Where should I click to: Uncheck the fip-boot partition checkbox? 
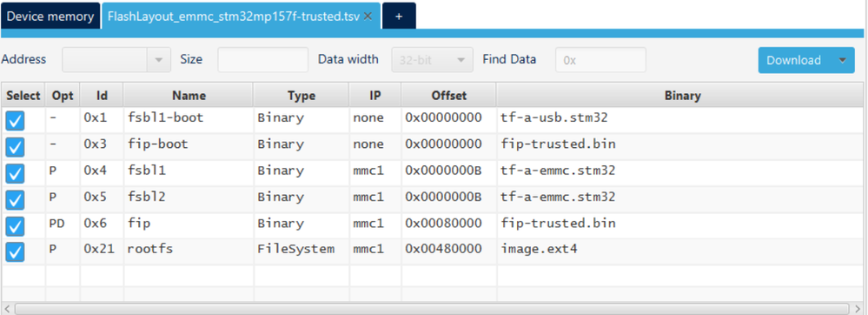[x=15, y=147]
